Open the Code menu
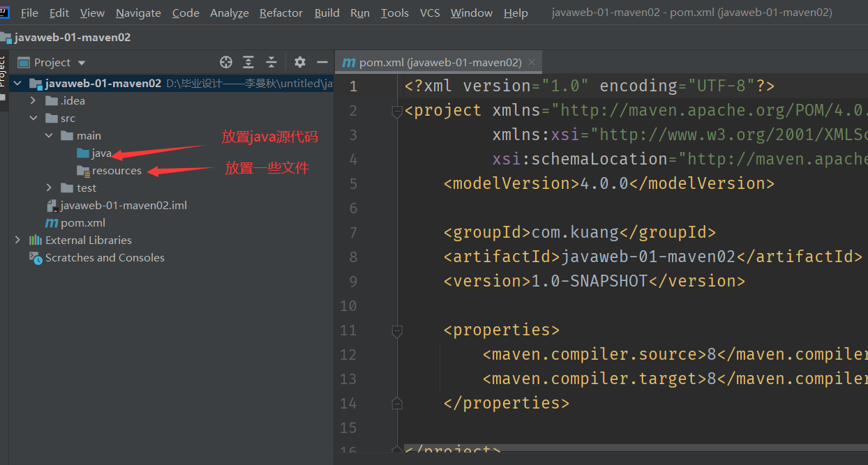 [186, 13]
